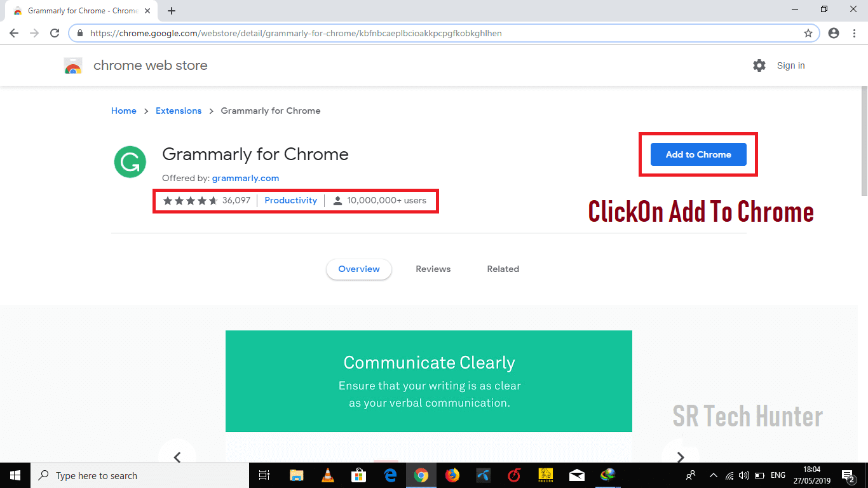The image size is (868, 488).
Task: Reload the current page
Action: [55, 32]
